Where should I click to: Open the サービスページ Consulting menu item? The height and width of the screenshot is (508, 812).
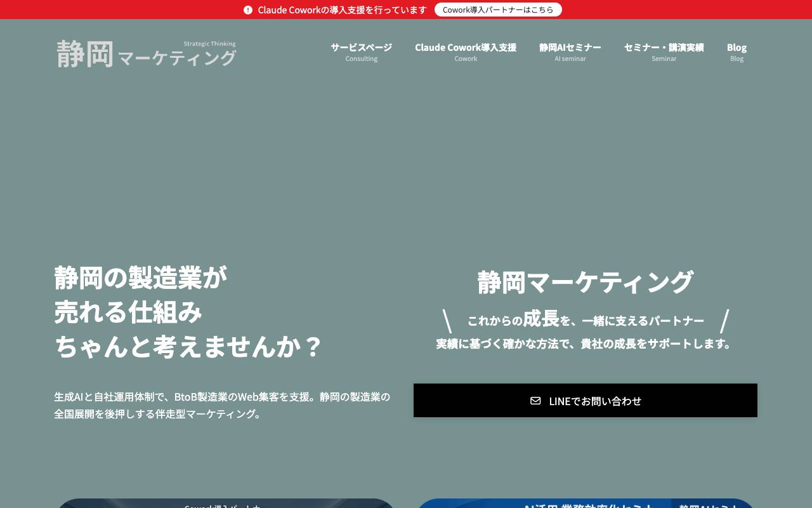361,52
